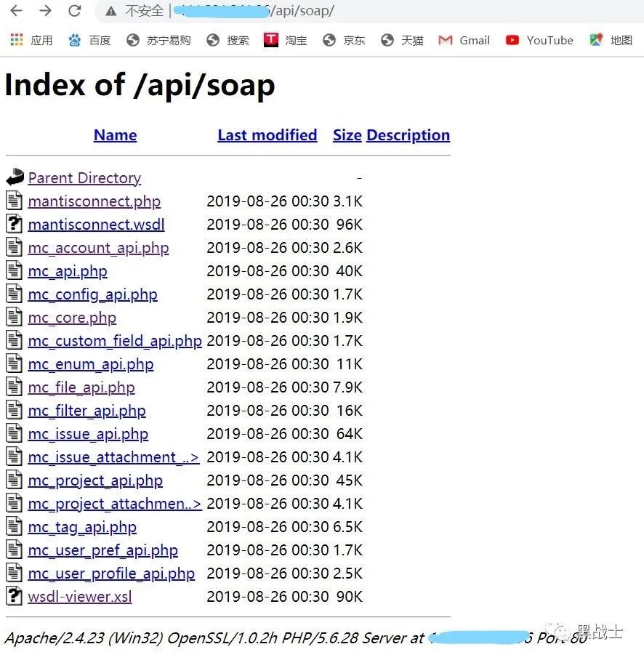Click file icon beside mc_user_profile_api.php
Screen dimensions: 644x660
(x=14, y=573)
